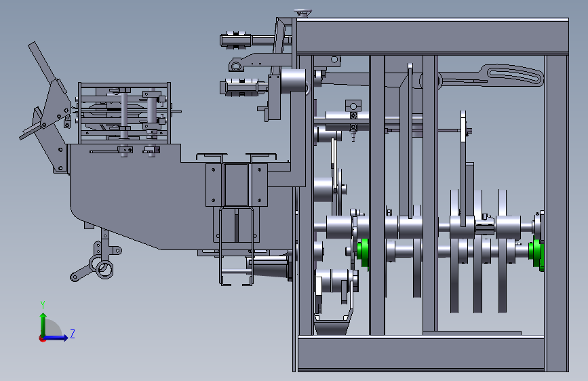Click the 'Y' axis label
The height and width of the screenshot is (381, 588).
click(43, 305)
